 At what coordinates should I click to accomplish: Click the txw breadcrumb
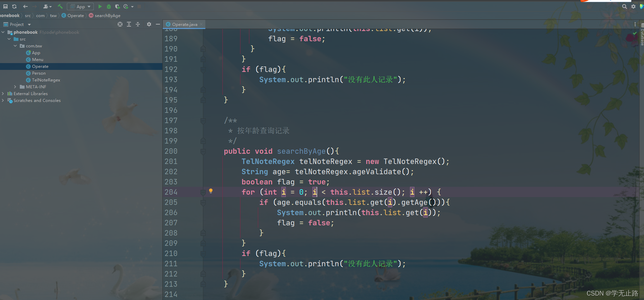click(x=53, y=16)
